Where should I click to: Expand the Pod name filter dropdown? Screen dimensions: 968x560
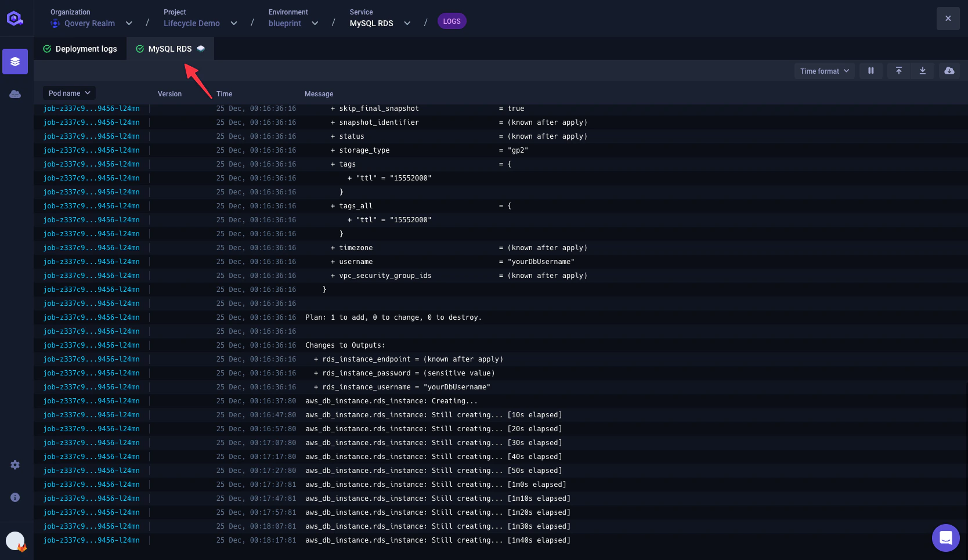pos(68,93)
